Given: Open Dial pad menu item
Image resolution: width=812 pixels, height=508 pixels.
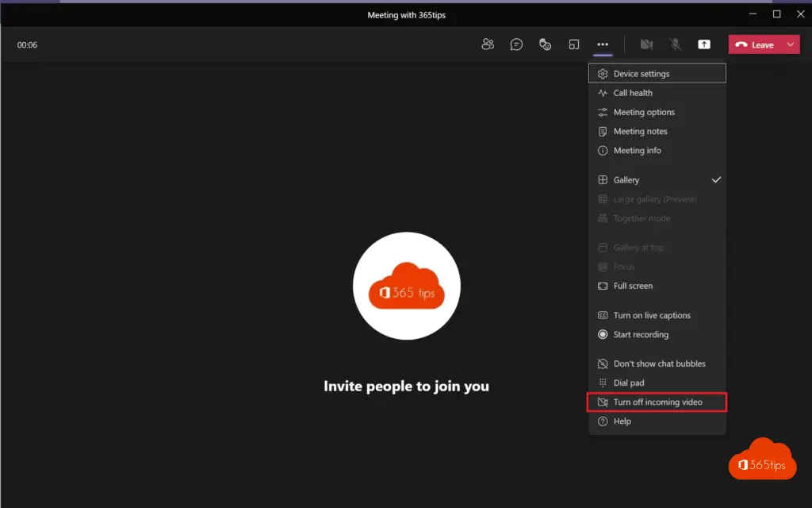Looking at the screenshot, I should coord(657,383).
